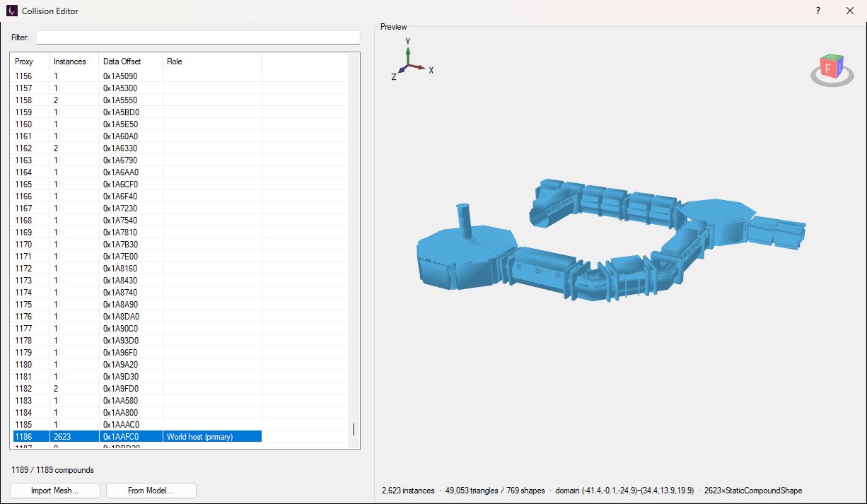This screenshot has width=867, height=504.
Task: Select proxy row 1167
Action: coord(137,209)
